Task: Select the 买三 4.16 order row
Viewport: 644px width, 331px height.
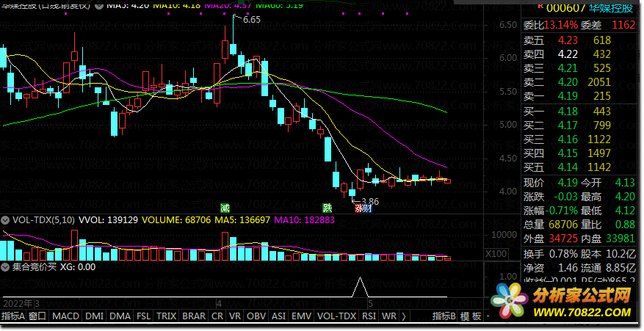Action: click(579, 139)
